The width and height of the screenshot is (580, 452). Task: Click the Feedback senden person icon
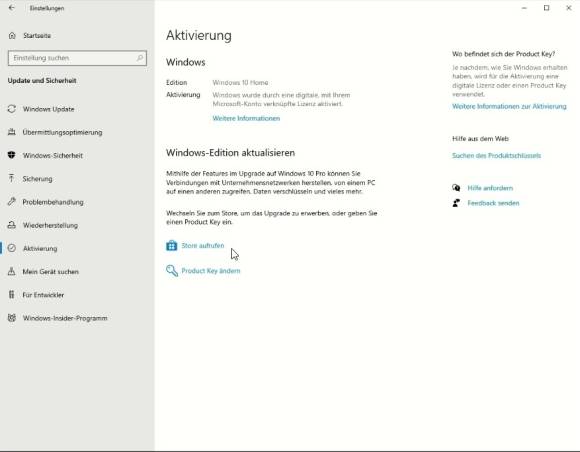456,203
